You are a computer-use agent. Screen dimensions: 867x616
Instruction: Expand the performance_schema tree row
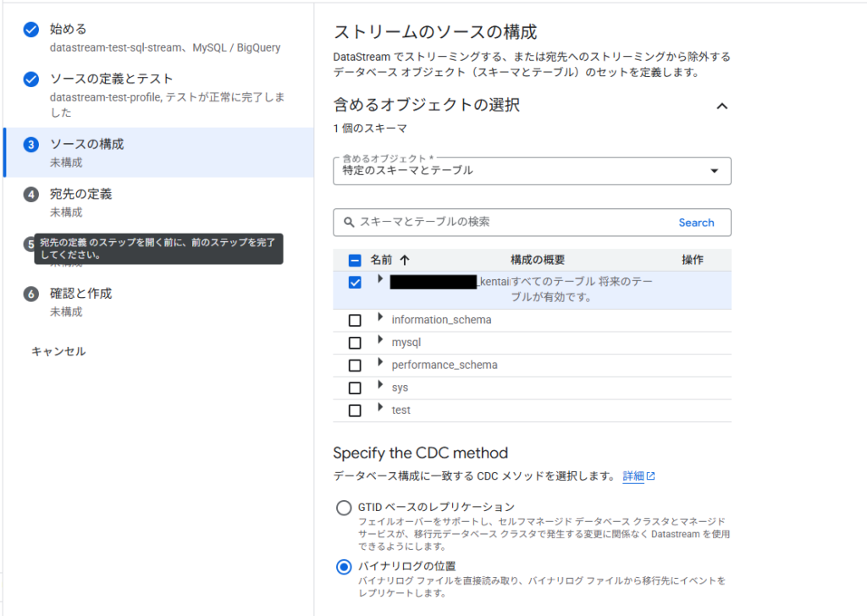tap(380, 365)
